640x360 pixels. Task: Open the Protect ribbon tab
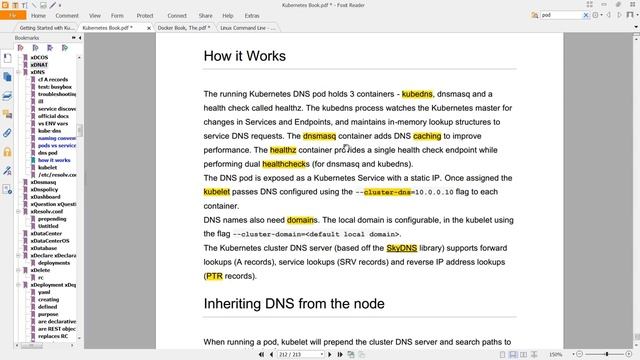pyautogui.click(x=145, y=16)
